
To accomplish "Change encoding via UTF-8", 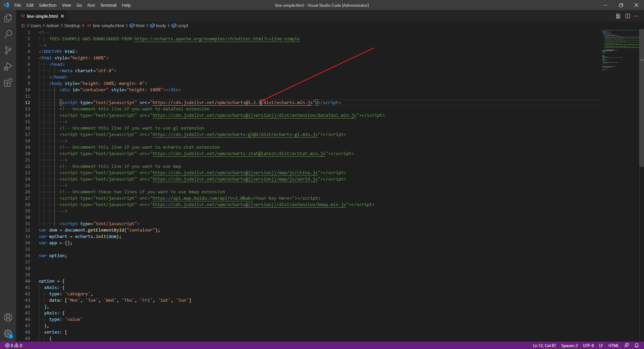I will pos(588,345).
